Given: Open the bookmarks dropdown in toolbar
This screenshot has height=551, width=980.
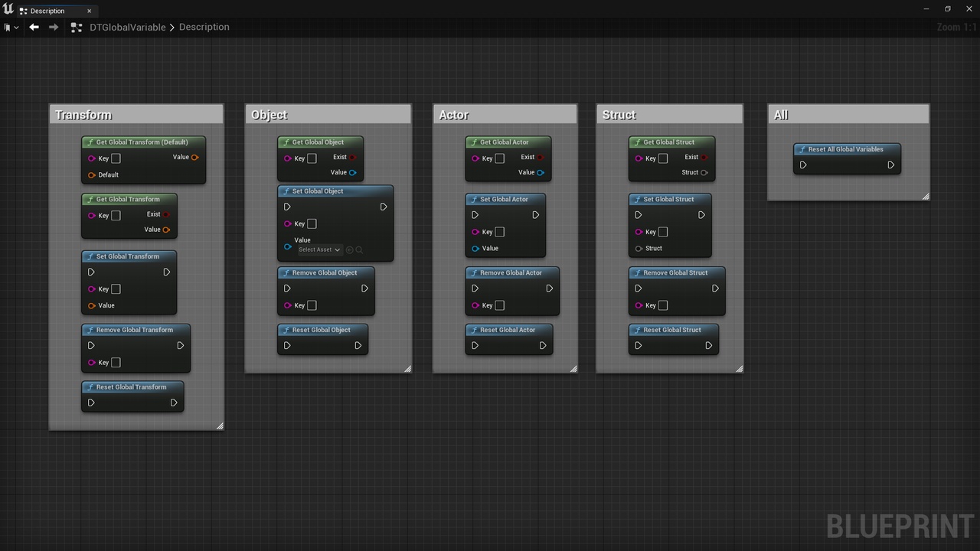Looking at the screenshot, I should pos(11,27).
